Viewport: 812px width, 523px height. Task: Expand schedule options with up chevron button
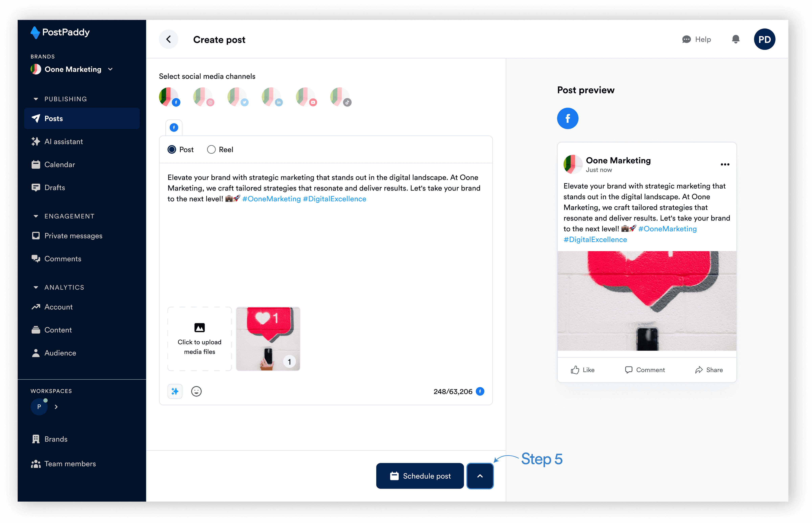480,476
